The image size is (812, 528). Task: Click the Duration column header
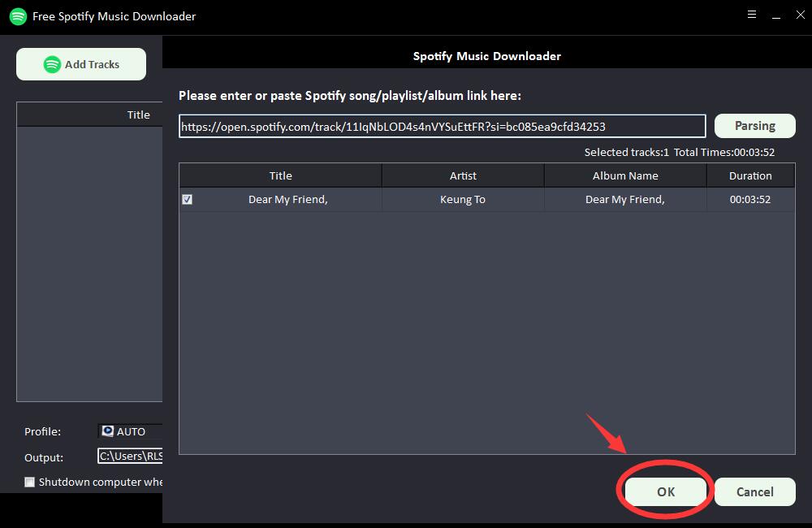click(x=750, y=175)
